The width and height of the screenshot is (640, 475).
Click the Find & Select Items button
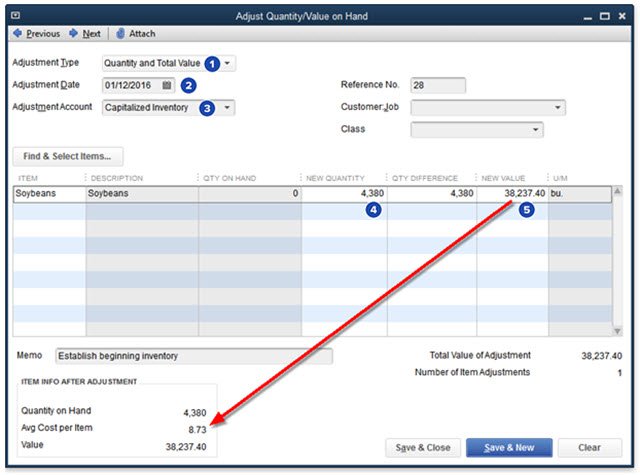click(x=69, y=156)
